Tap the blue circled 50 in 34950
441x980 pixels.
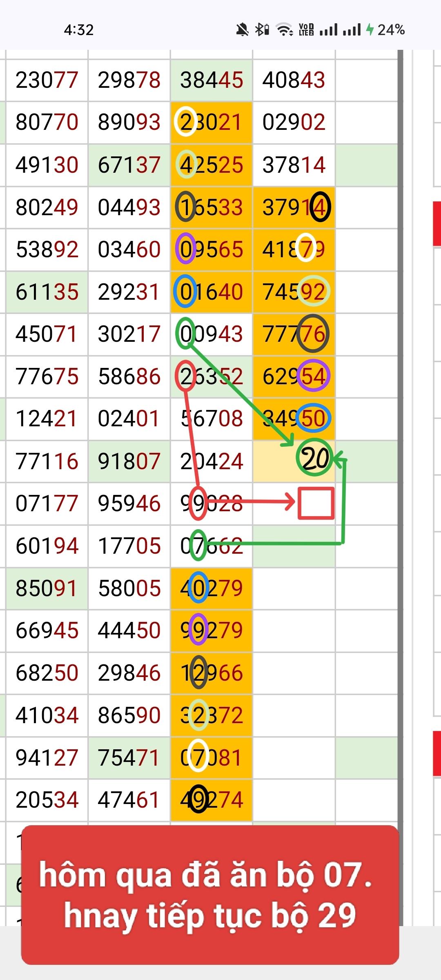click(x=313, y=419)
